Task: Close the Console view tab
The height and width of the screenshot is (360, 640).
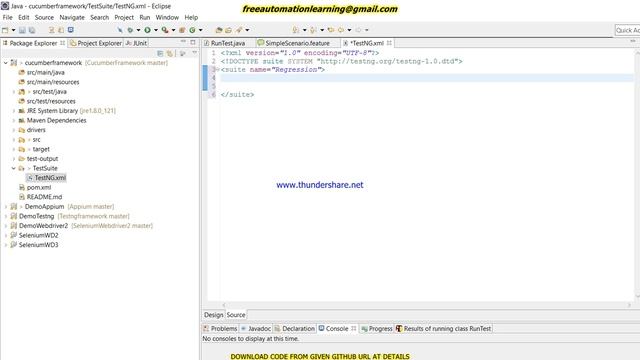Action: [x=353, y=328]
